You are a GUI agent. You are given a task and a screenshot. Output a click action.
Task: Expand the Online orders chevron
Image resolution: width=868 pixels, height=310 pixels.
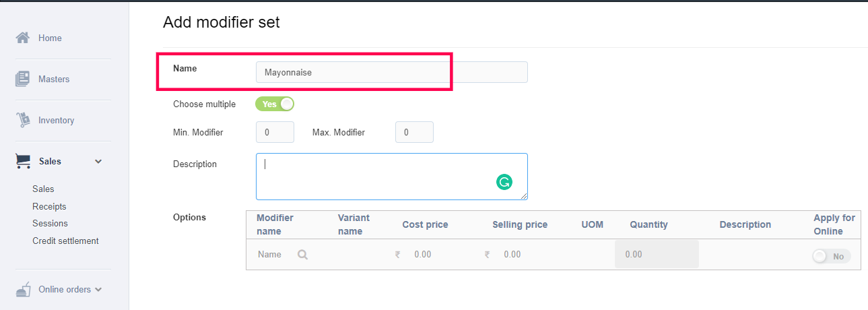point(98,290)
